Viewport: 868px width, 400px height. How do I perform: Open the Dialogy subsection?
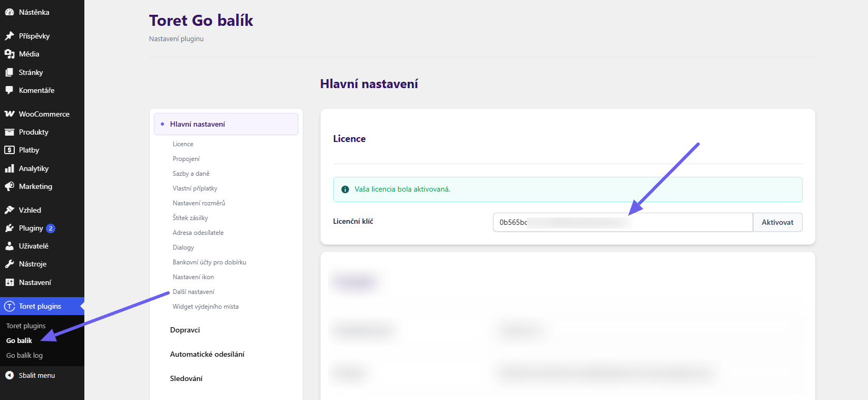pyautogui.click(x=184, y=247)
